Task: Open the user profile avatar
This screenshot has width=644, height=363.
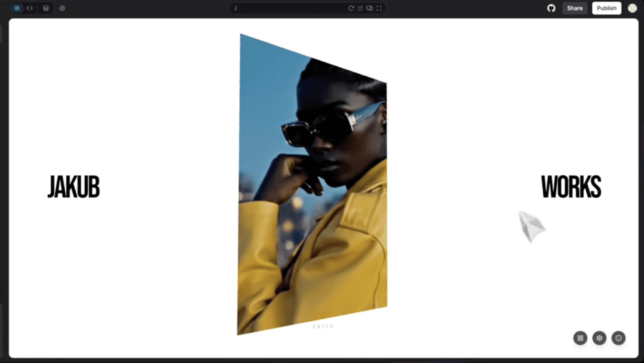Action: (632, 8)
